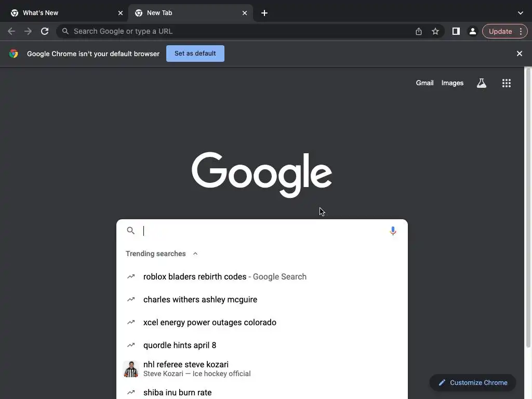
Task: Select suggestion nhl referee steve kozari
Action: point(262,369)
